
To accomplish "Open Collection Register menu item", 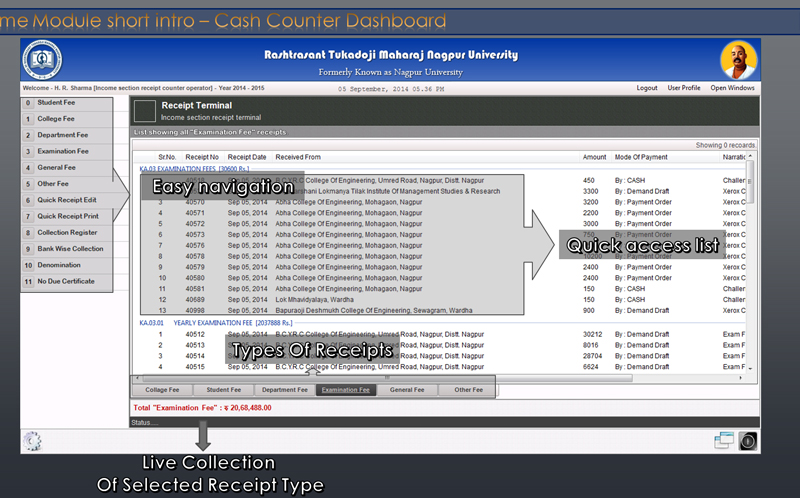I will (67, 233).
